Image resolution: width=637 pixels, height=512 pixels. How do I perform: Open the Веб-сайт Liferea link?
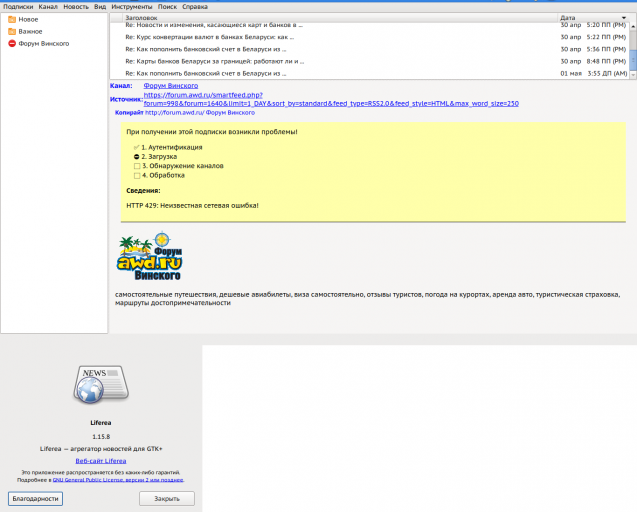tap(101, 461)
